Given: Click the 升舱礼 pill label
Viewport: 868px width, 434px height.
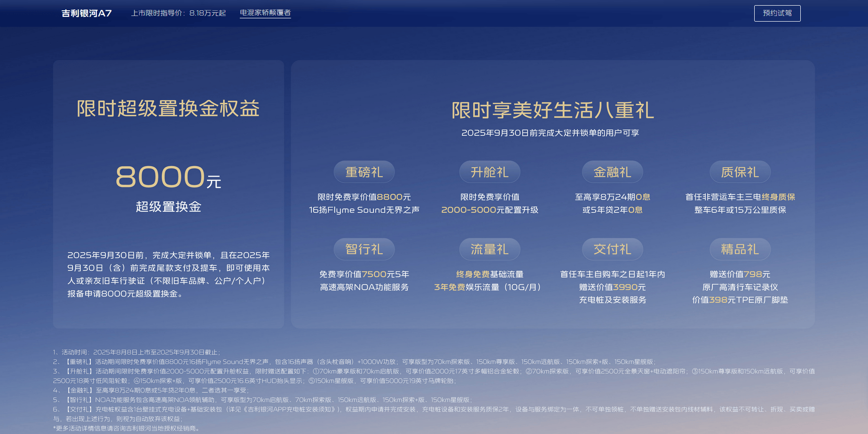Looking at the screenshot, I should (x=489, y=172).
